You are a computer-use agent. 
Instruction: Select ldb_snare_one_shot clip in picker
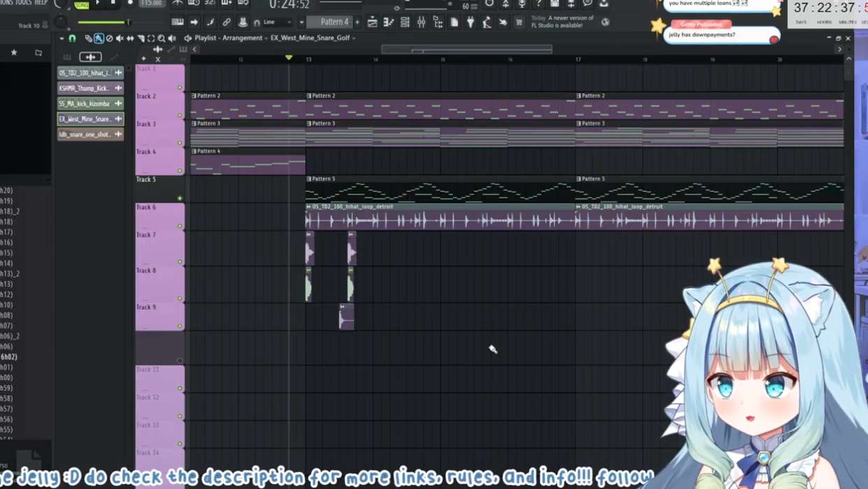click(x=90, y=134)
